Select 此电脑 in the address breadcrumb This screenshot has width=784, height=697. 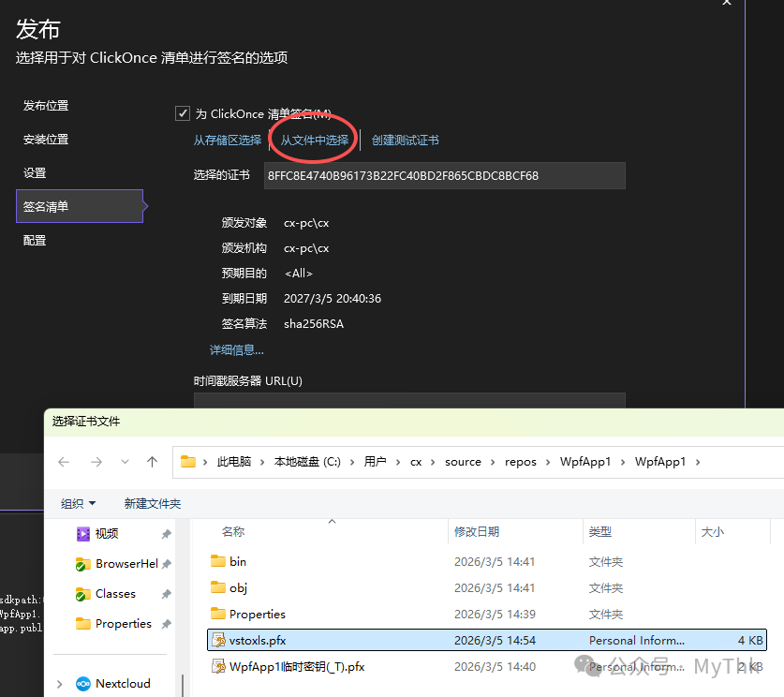234,462
